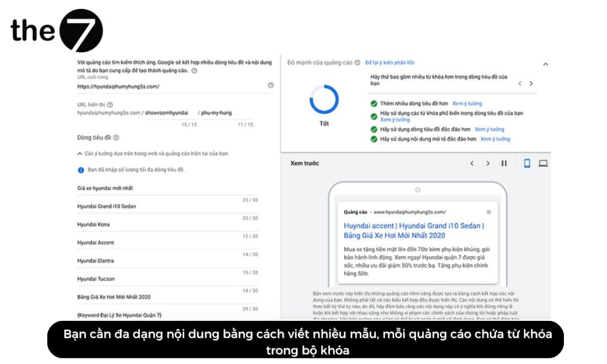
Task: Go to the previous ad preview variant
Action: [472, 164]
